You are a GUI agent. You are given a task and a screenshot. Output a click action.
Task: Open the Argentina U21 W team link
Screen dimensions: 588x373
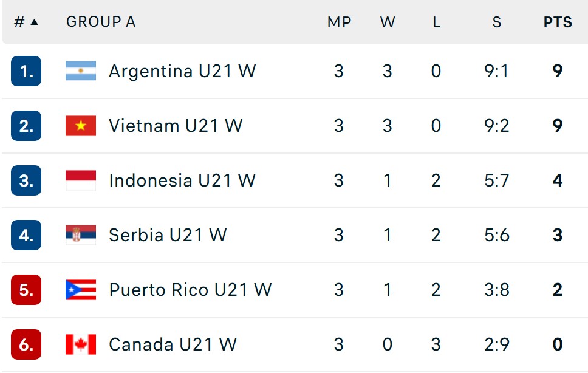[182, 71]
